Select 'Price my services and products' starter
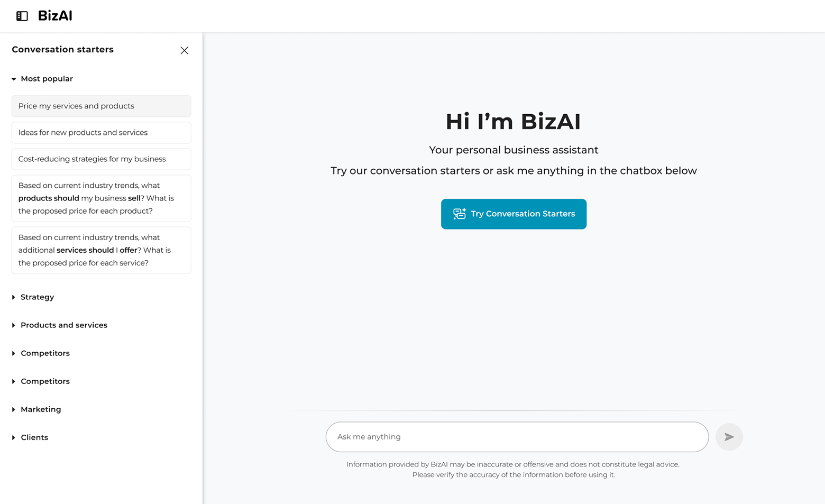The width and height of the screenshot is (825, 504). [101, 106]
